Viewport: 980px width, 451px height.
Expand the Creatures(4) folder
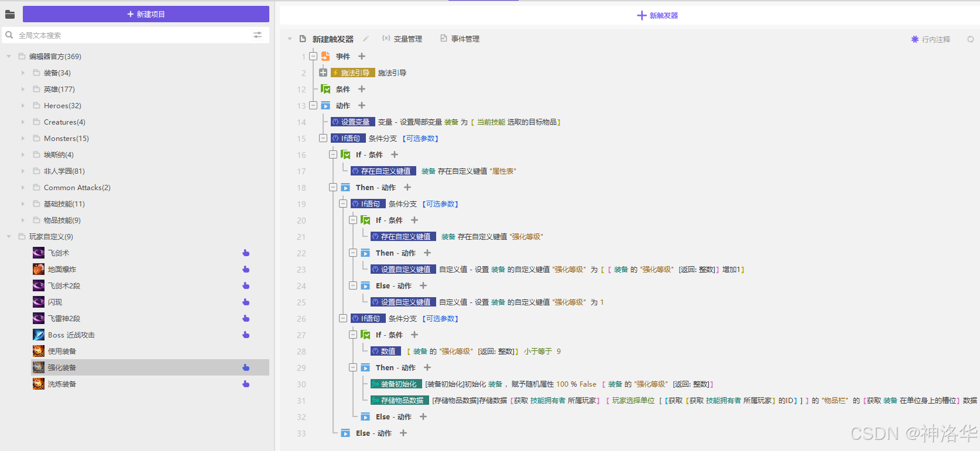(23, 122)
